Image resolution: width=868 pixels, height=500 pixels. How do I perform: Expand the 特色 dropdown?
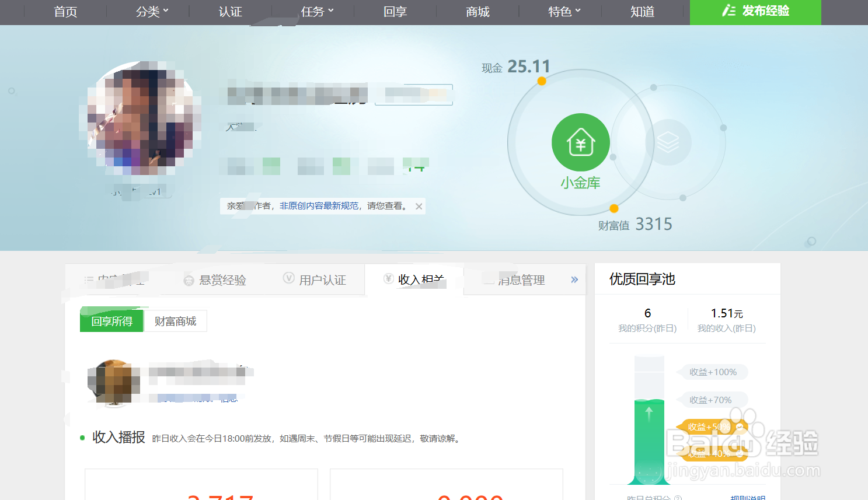pyautogui.click(x=561, y=12)
